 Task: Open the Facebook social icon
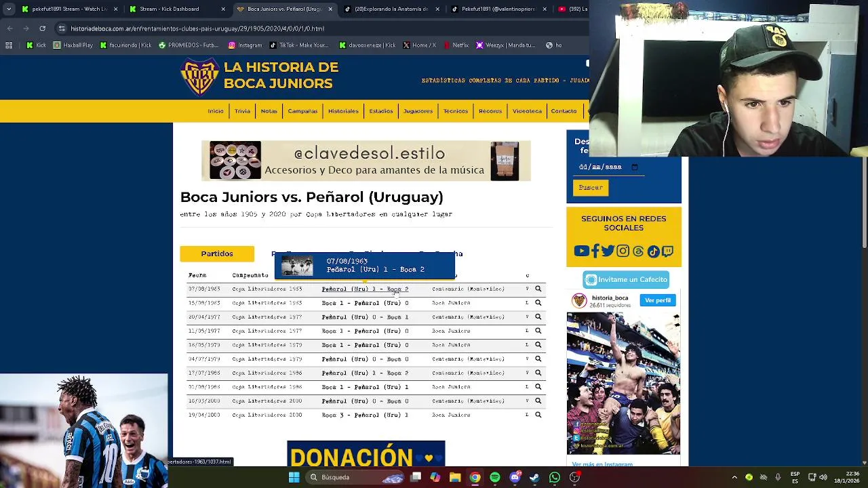click(595, 251)
